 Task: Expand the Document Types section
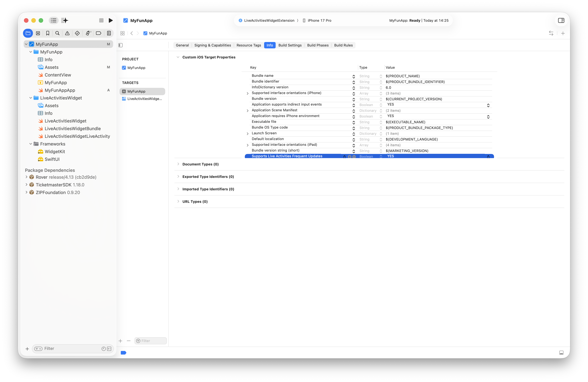click(178, 164)
